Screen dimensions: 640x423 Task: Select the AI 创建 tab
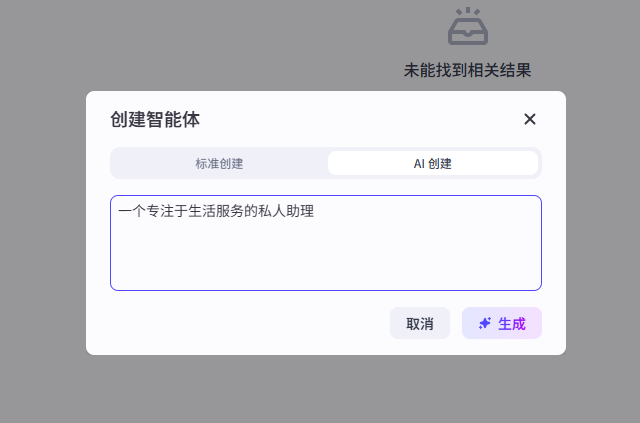coord(432,163)
